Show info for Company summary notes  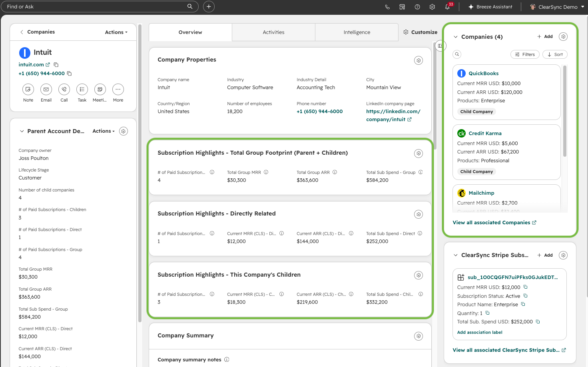click(x=227, y=359)
